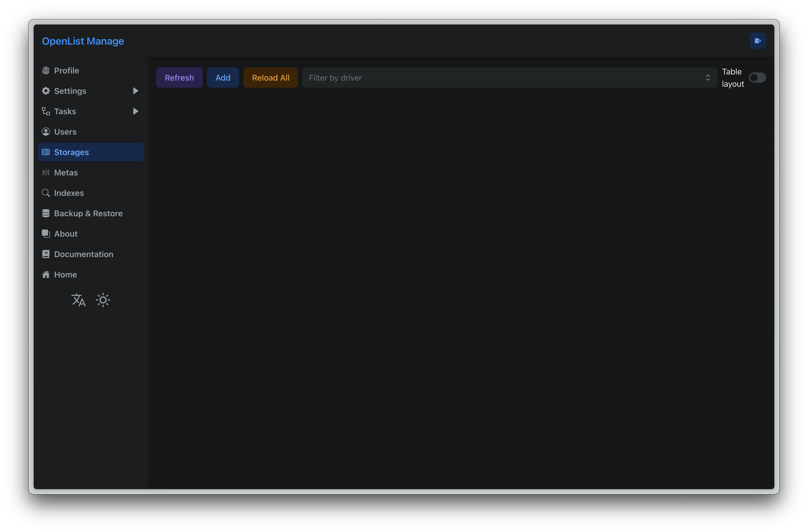Click the Refresh button

pyautogui.click(x=179, y=78)
